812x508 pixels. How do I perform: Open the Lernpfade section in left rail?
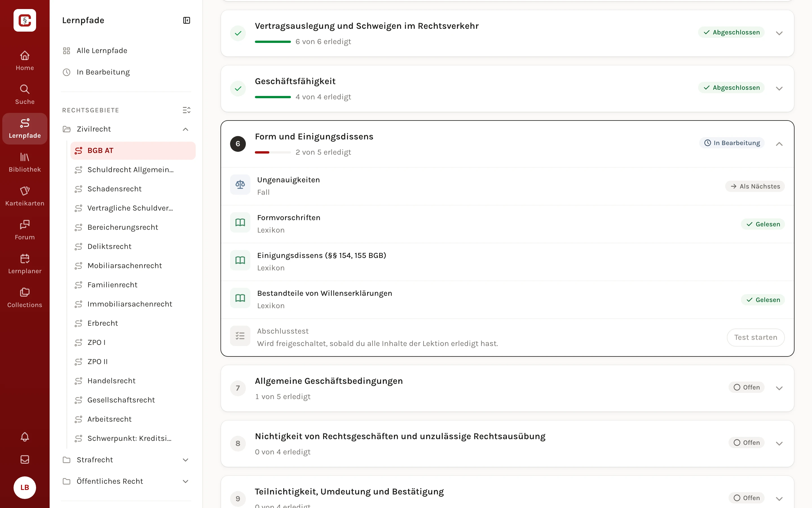25,128
